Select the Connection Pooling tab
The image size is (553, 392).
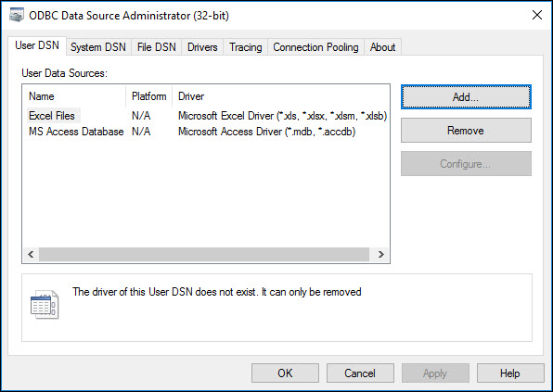(315, 47)
